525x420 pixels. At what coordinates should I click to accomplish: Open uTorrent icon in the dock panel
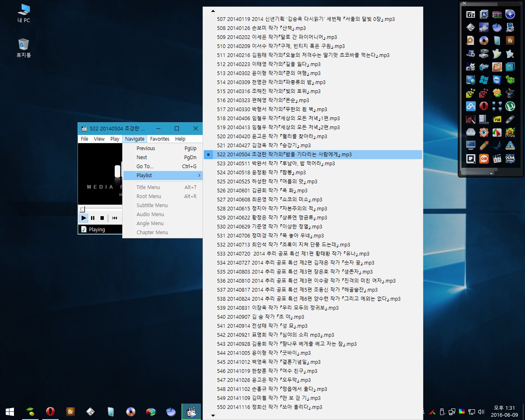[510, 106]
